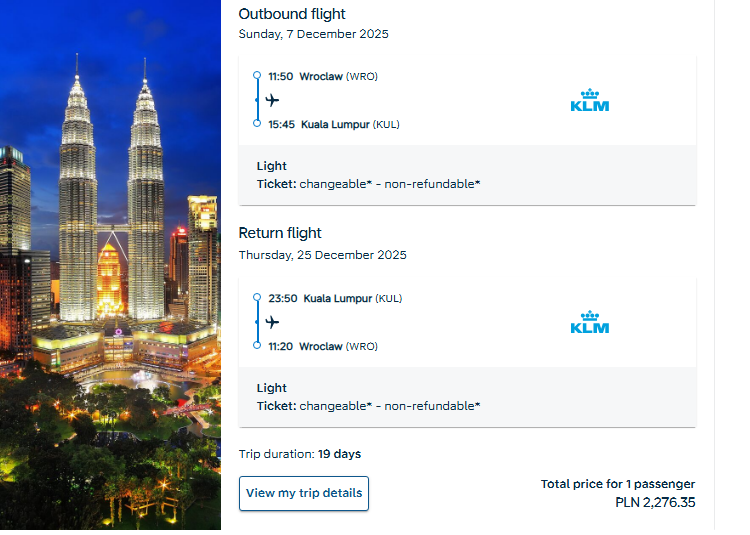Click the return departure circle marker at 23:50
Image resolution: width=750 pixels, height=535 pixels.
coord(257,297)
